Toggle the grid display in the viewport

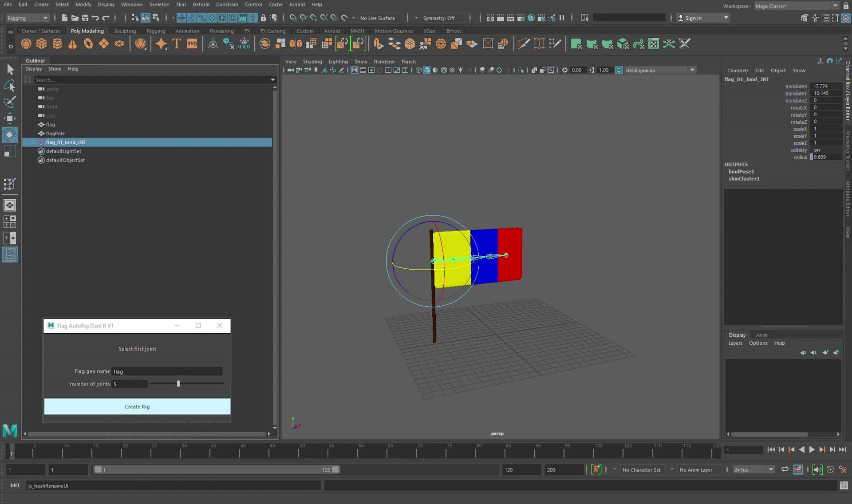pyautogui.click(x=354, y=70)
